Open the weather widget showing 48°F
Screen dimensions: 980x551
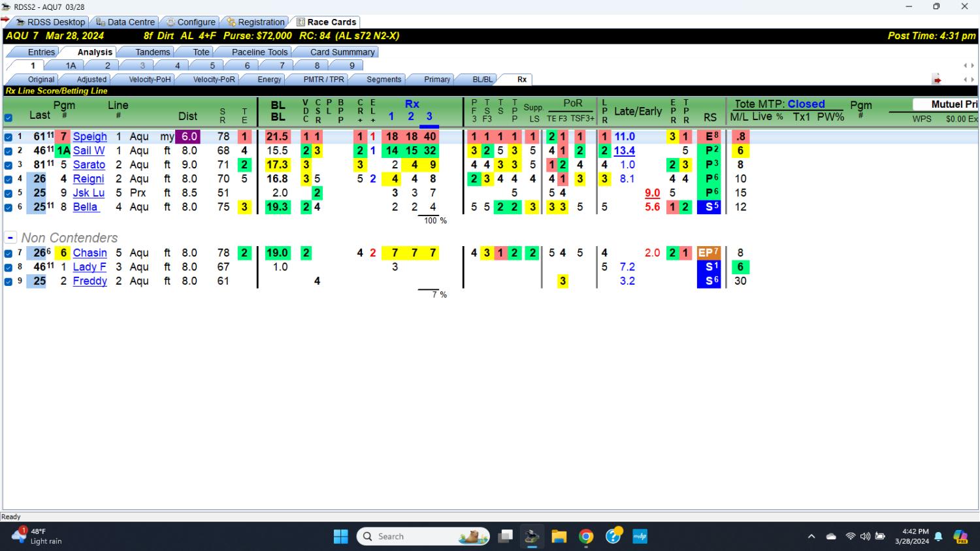tap(38, 537)
